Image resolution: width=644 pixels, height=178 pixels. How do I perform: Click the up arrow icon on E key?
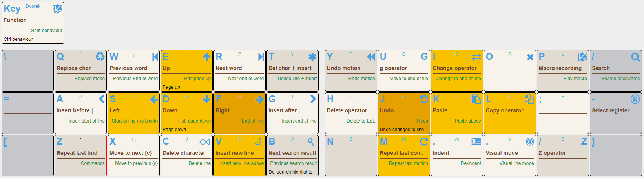(x=206, y=57)
